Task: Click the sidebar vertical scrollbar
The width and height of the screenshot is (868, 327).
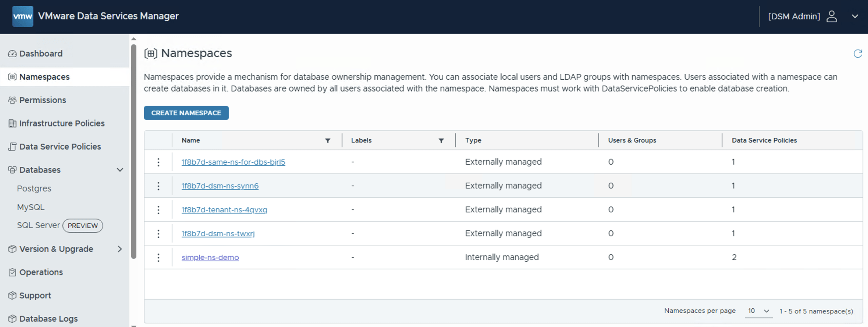Action: point(134,151)
